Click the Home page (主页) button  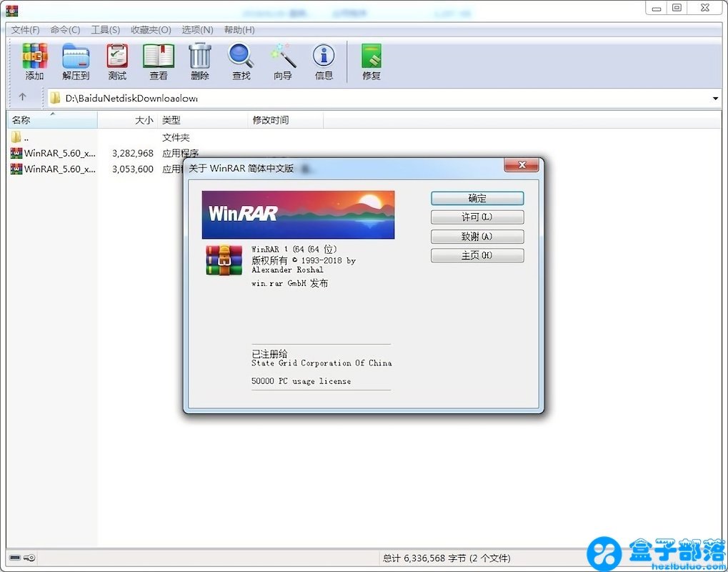477,255
